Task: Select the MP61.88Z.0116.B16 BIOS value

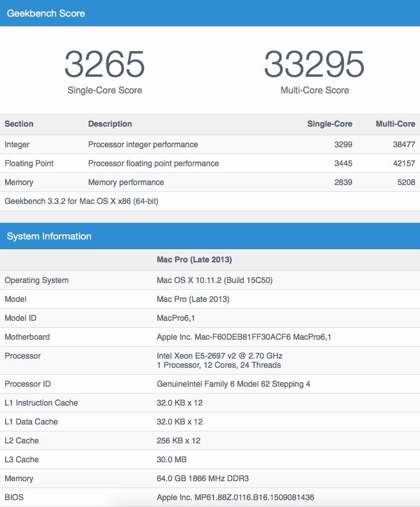Action: tap(236, 497)
